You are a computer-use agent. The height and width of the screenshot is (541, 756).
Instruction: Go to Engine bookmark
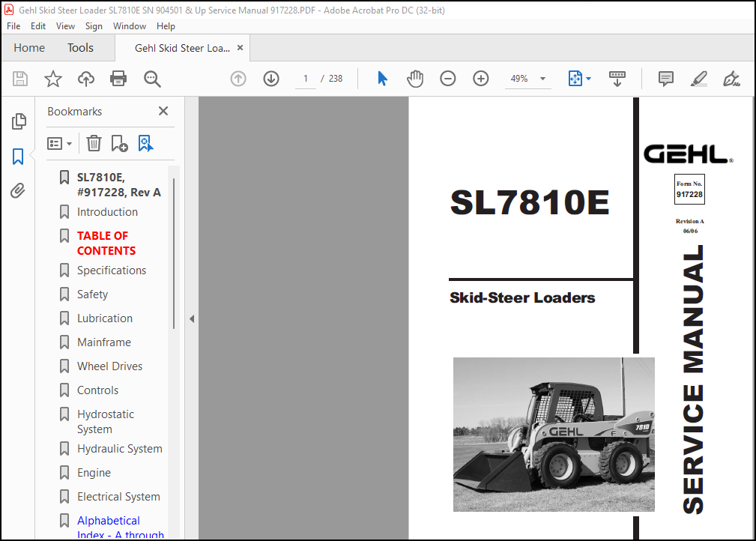[x=94, y=473]
